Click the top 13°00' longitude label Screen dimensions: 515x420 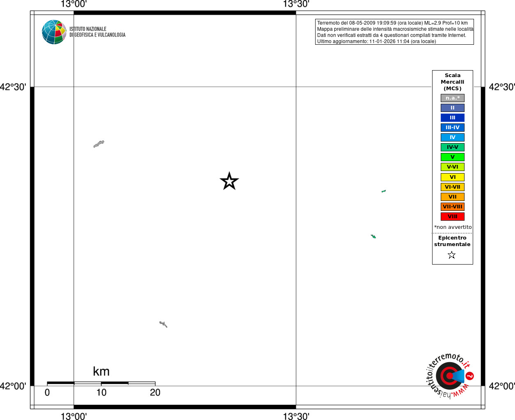tap(74, 4)
